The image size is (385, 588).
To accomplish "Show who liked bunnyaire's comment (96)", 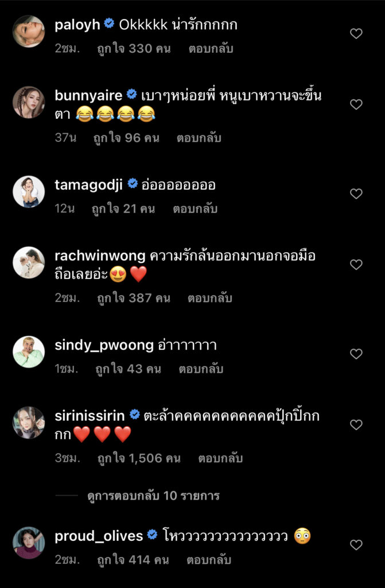I will click(x=126, y=138).
